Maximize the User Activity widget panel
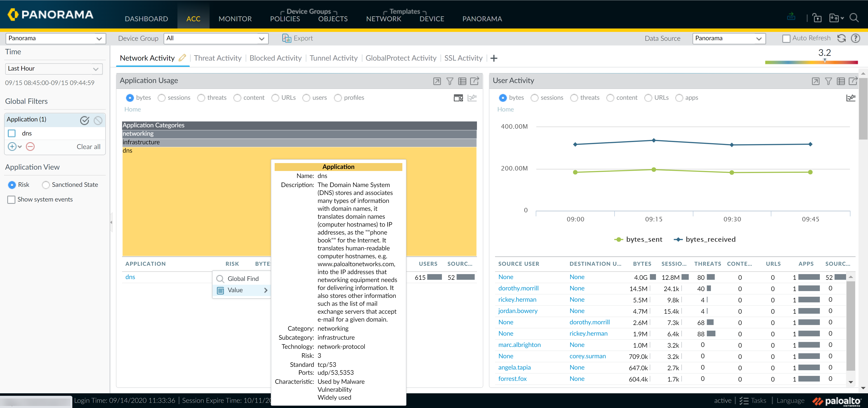The width and height of the screenshot is (868, 408). pos(815,81)
